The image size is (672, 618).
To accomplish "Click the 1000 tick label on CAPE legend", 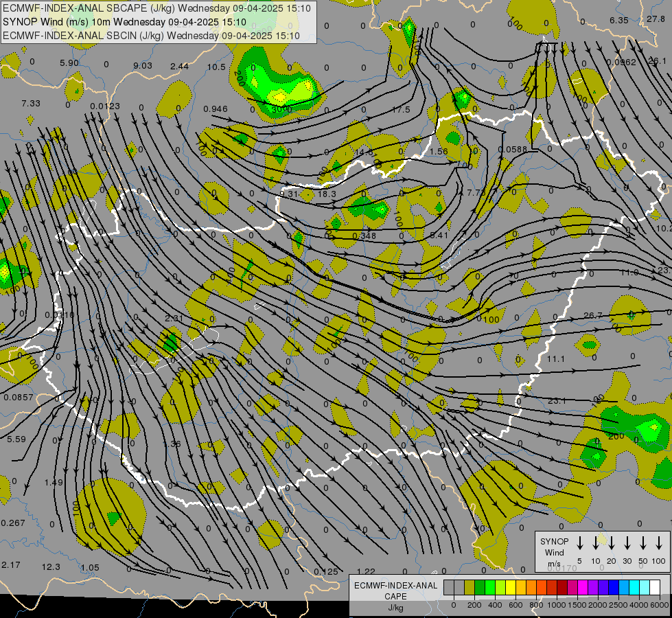I will point(556,605).
